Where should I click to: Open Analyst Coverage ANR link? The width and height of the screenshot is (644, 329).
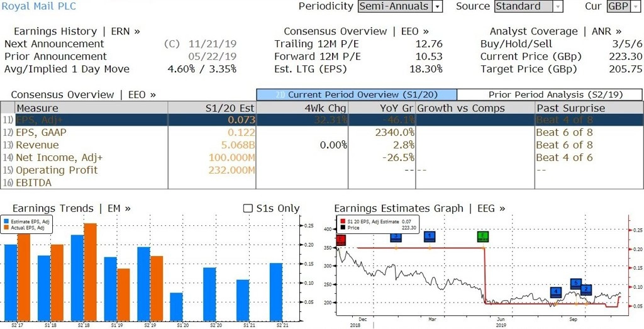tap(555, 31)
